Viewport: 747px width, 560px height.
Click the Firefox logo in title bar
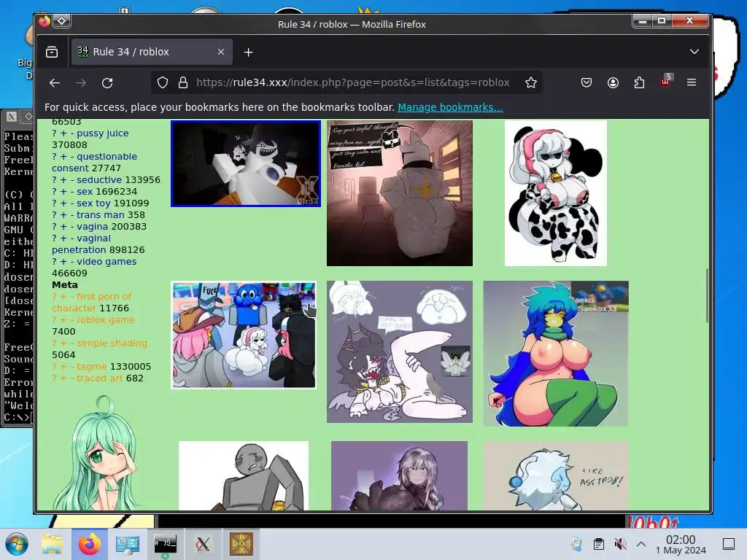pos(44,21)
